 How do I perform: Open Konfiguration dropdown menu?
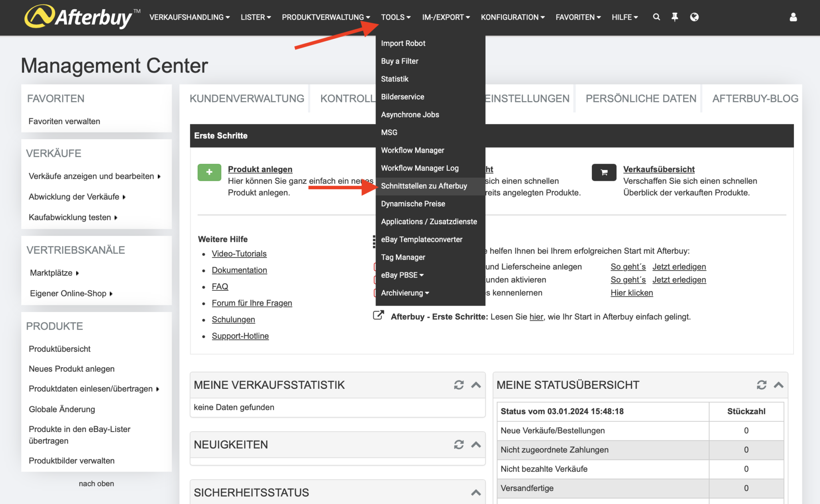(513, 17)
